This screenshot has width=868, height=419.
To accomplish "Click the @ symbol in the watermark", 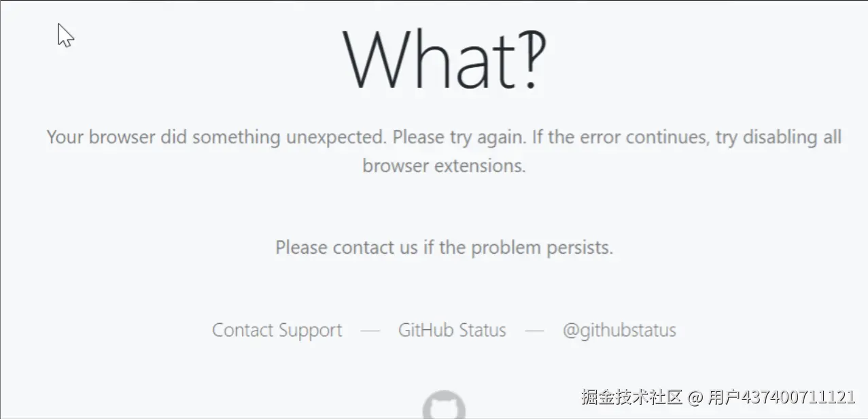I will tap(695, 397).
